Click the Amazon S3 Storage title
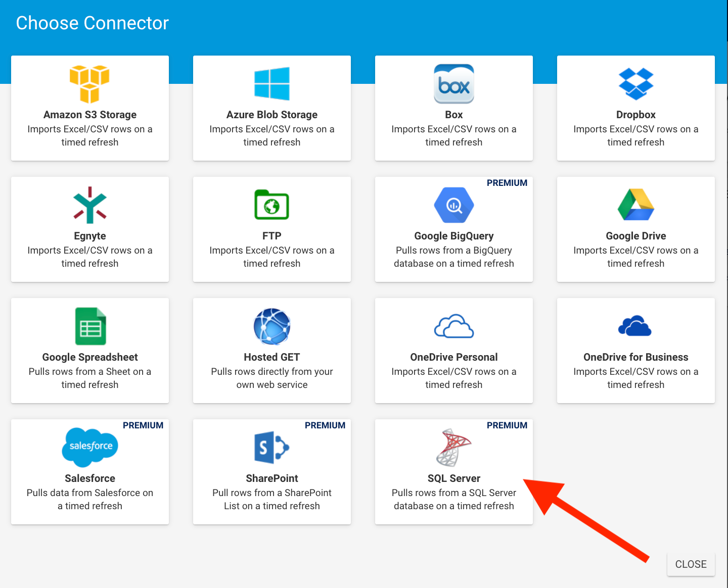Image resolution: width=728 pixels, height=588 pixels. coord(90,115)
